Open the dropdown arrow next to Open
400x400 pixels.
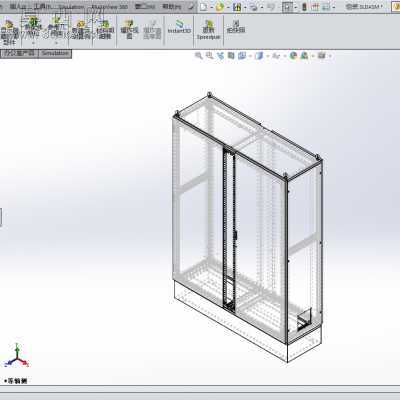[x=228, y=7]
